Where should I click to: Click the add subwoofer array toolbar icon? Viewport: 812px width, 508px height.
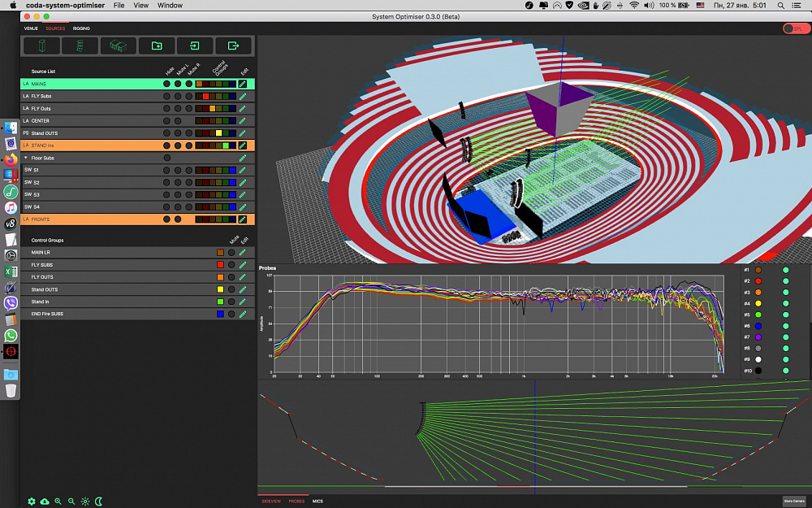[118, 46]
